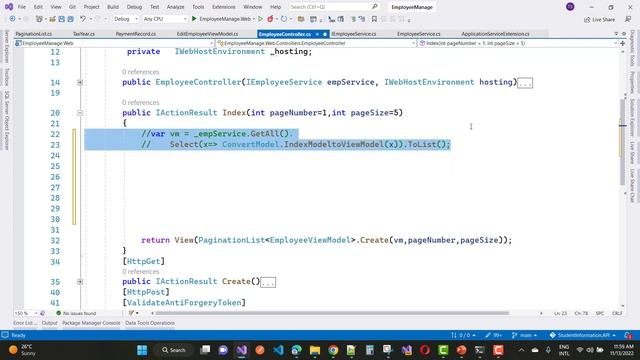Open the Server Explorer side tab
Screen dimensions: 640x360
click(7, 46)
